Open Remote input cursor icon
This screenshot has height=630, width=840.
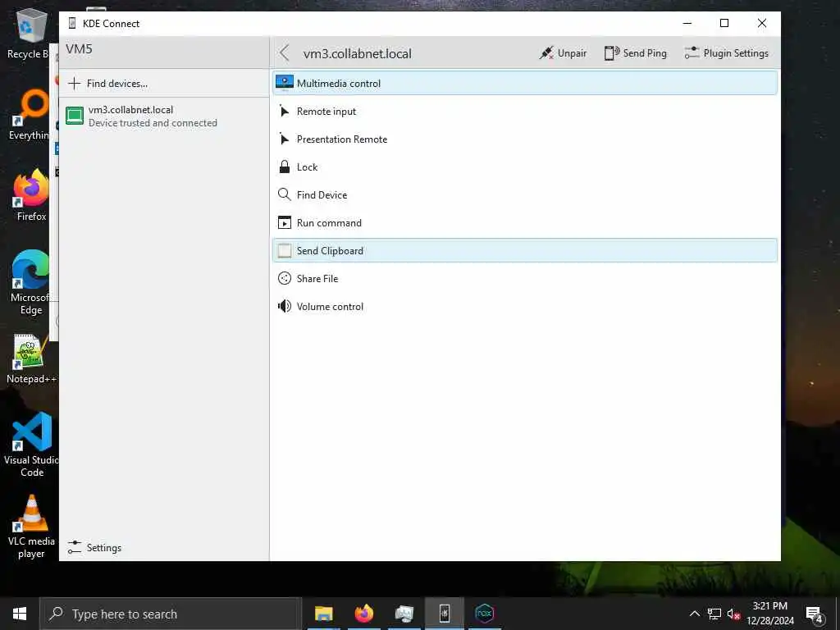click(x=284, y=111)
